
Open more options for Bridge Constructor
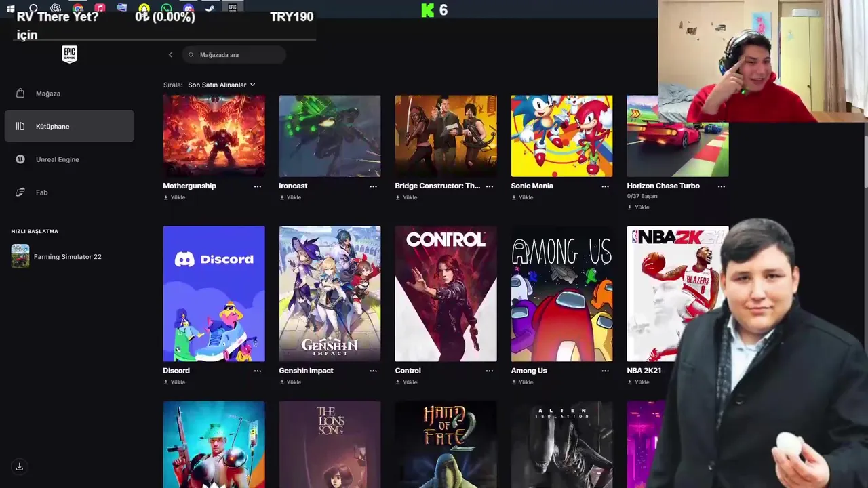click(489, 186)
